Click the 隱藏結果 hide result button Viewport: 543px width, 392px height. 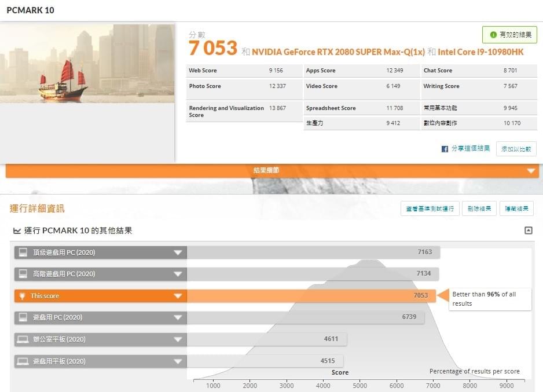516,208
